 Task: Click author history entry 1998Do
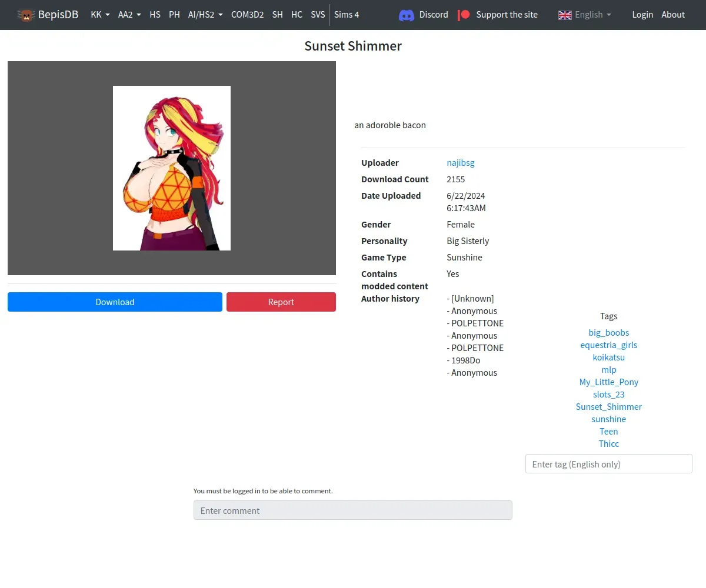pyautogui.click(x=464, y=360)
